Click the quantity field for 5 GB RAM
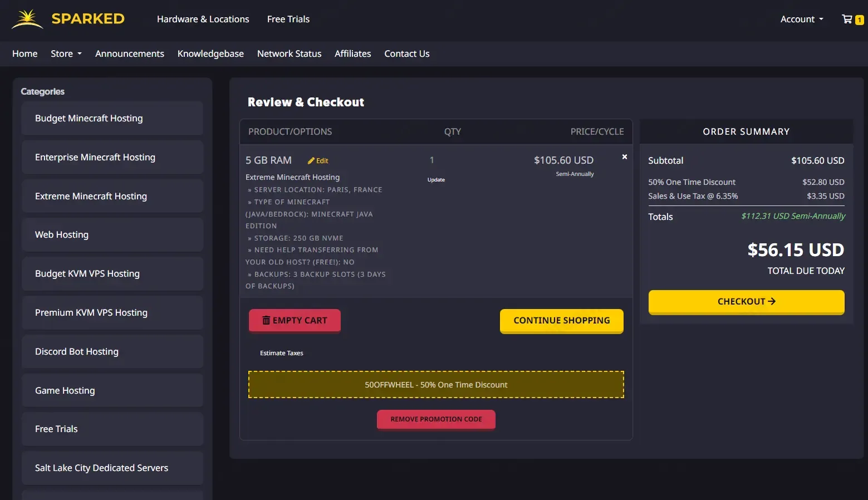 [x=432, y=160]
